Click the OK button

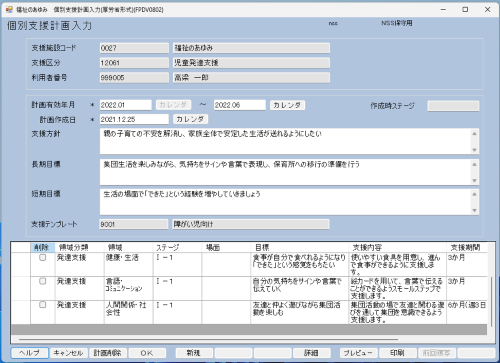pos(147,353)
